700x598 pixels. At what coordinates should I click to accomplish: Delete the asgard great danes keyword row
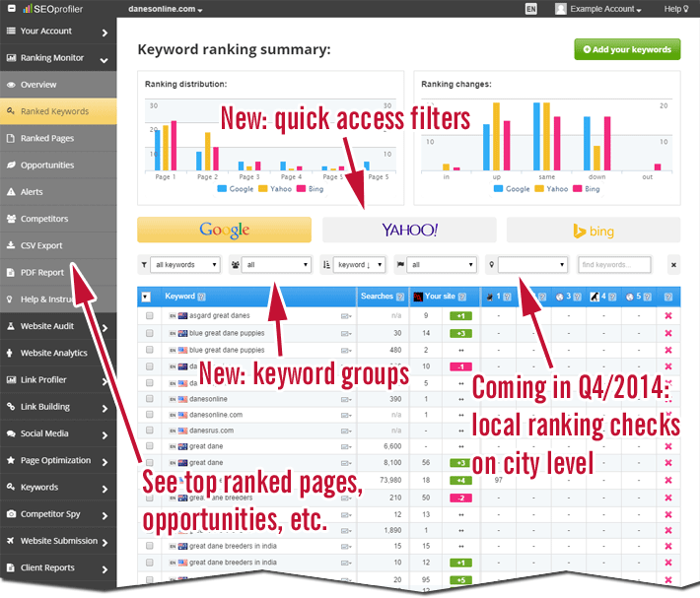click(x=668, y=316)
